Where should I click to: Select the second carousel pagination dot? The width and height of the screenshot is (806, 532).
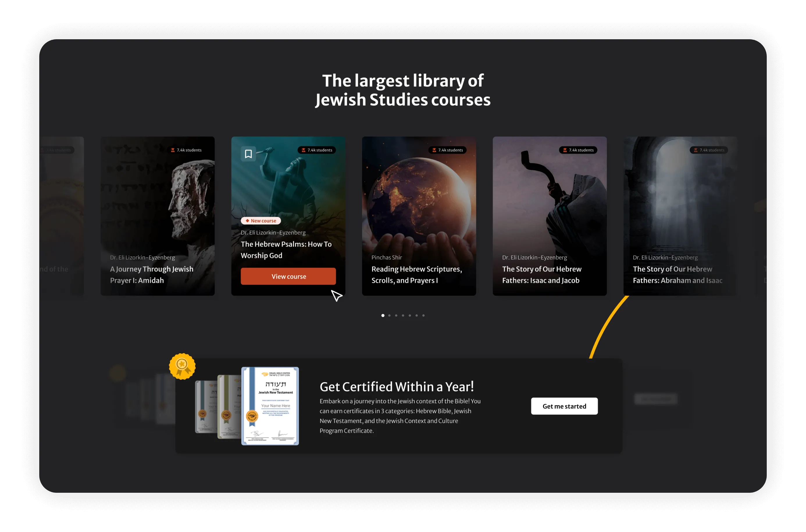pos(389,315)
